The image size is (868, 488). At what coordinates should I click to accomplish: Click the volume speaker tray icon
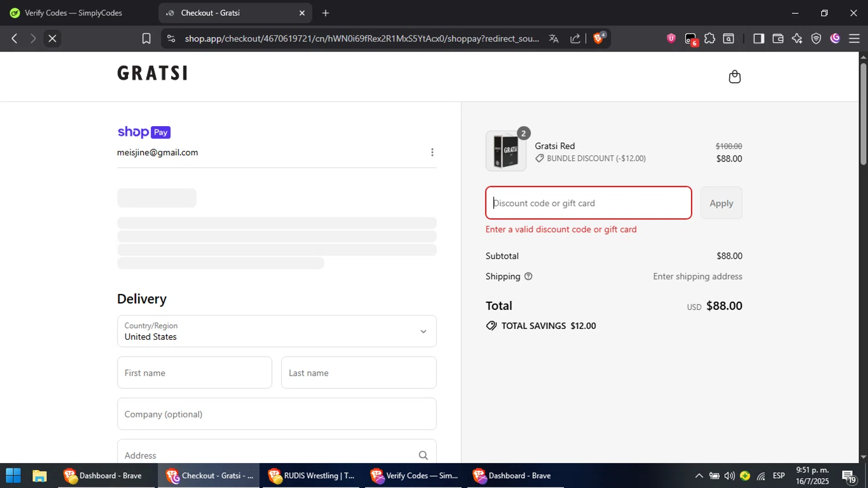[x=730, y=476]
